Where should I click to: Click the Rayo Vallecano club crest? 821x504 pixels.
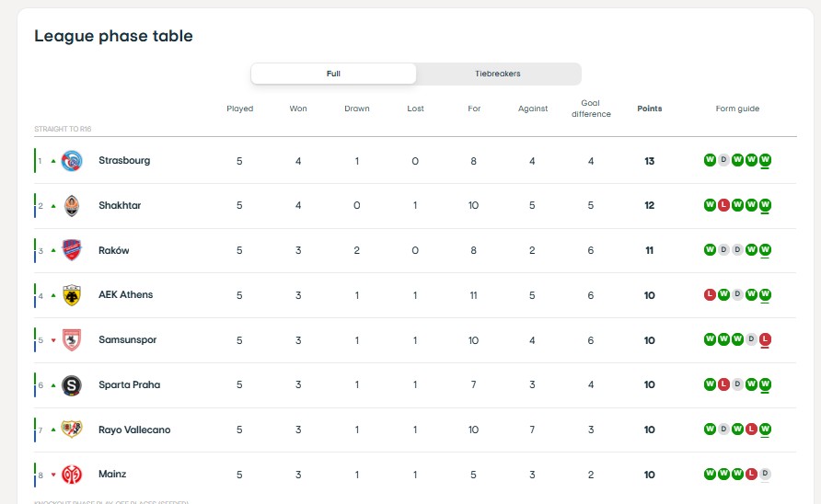[72, 430]
